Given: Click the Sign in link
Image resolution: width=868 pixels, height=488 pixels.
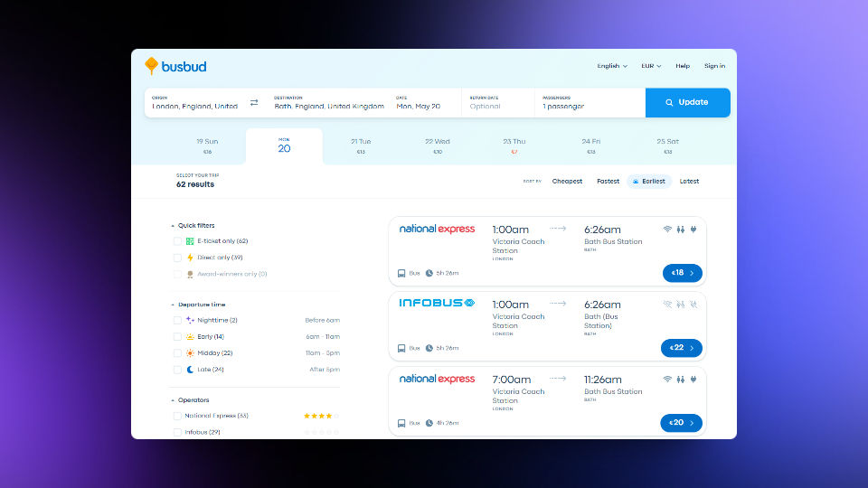Looking at the screenshot, I should (714, 66).
